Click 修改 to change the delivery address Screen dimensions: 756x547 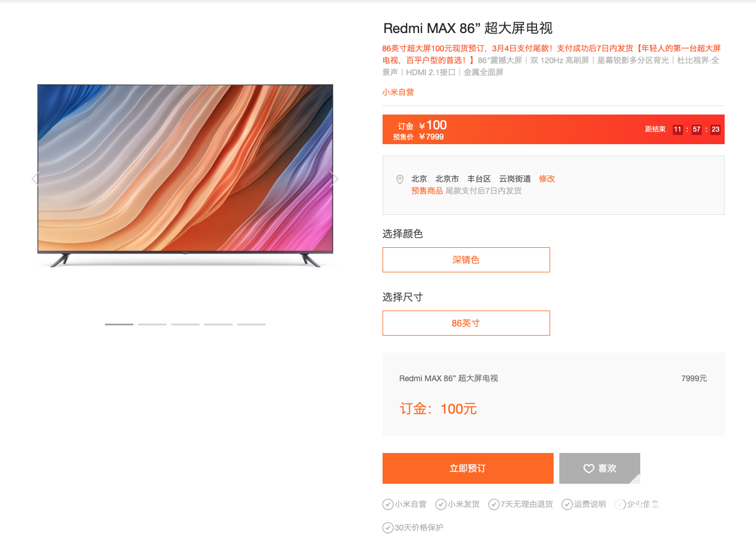pos(547,178)
